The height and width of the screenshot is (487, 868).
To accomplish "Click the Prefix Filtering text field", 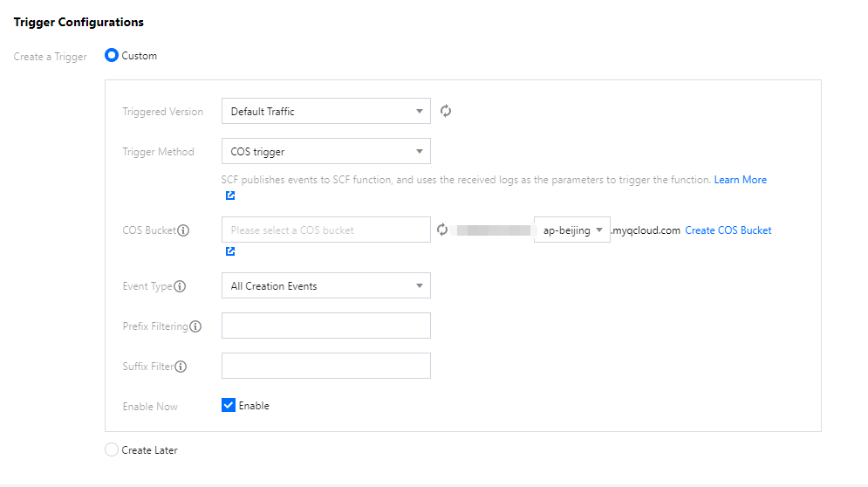I will click(x=325, y=326).
